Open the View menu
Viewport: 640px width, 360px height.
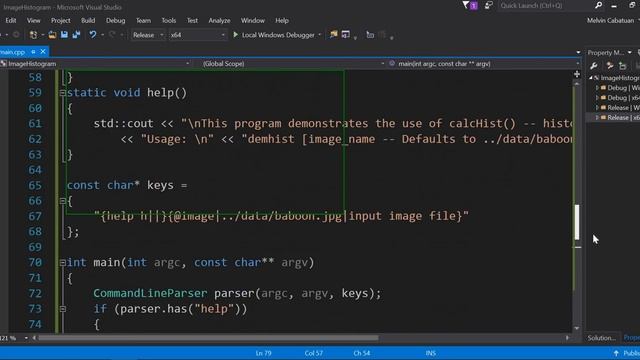coord(33,20)
